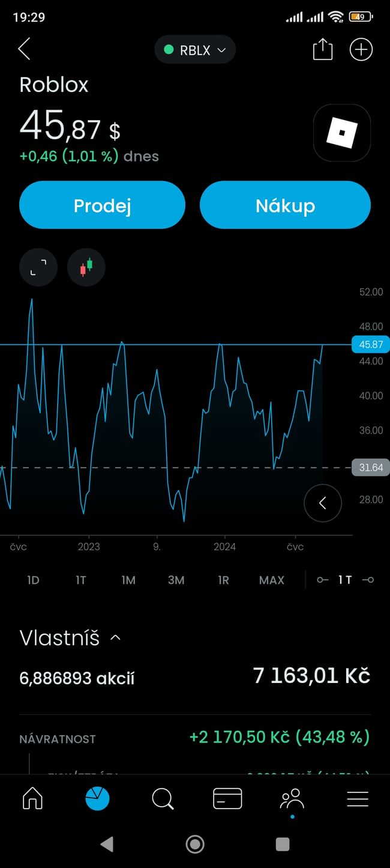The height and width of the screenshot is (868, 390).
Task: Add stock via plus circle icon
Action: 361,49
